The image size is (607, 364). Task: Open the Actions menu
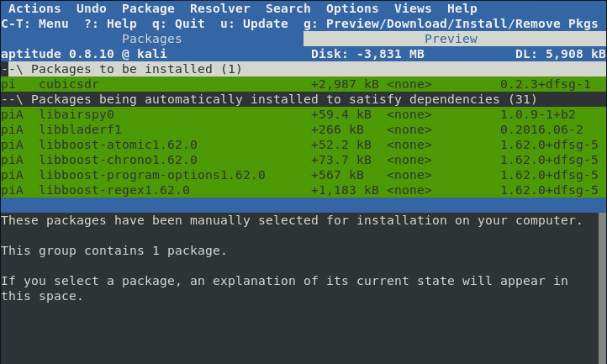pyautogui.click(x=34, y=8)
